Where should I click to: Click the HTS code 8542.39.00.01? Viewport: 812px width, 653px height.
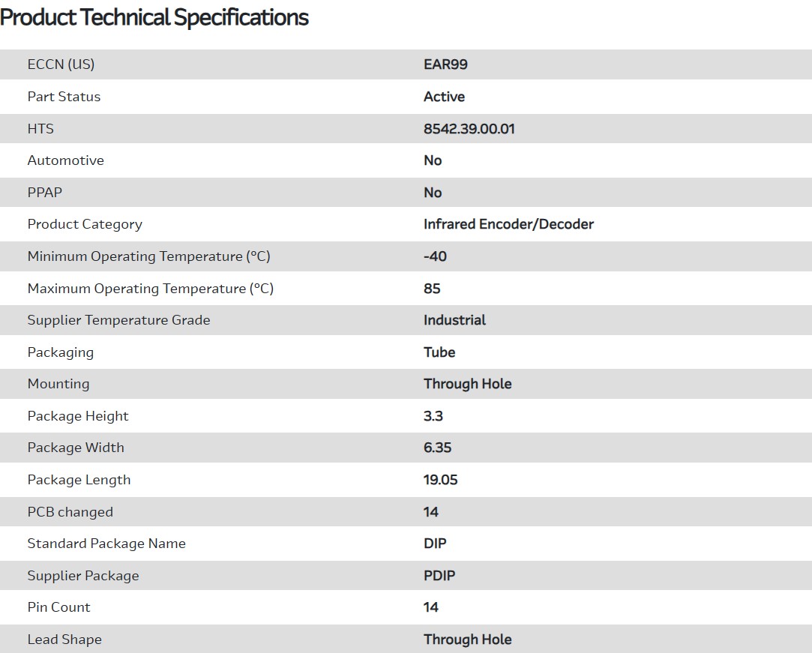pyautogui.click(x=469, y=129)
